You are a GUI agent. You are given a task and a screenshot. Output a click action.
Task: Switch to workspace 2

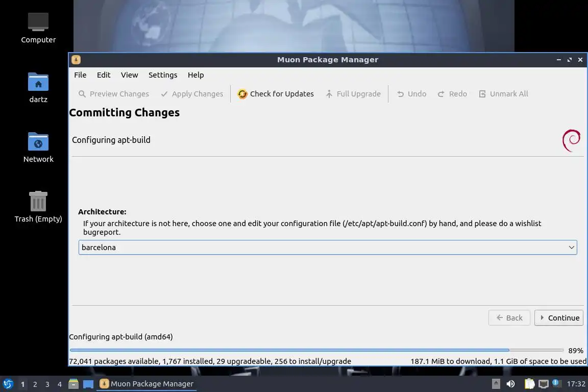(35, 384)
